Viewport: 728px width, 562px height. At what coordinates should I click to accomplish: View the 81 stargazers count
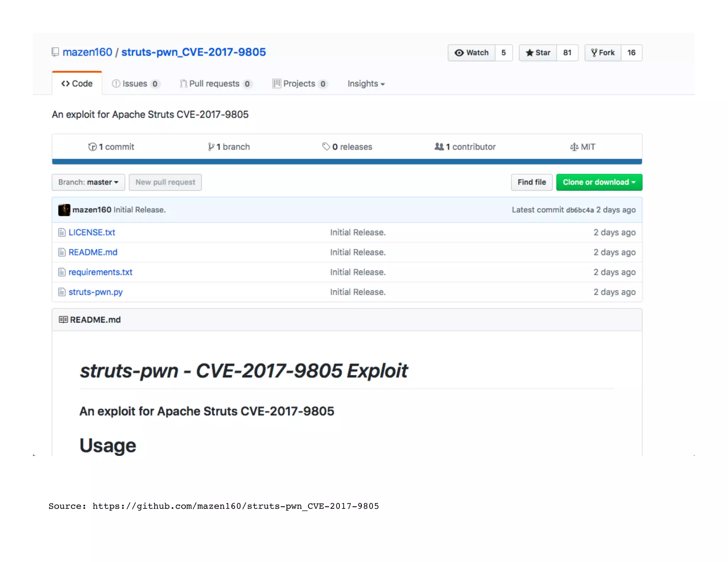click(x=567, y=53)
